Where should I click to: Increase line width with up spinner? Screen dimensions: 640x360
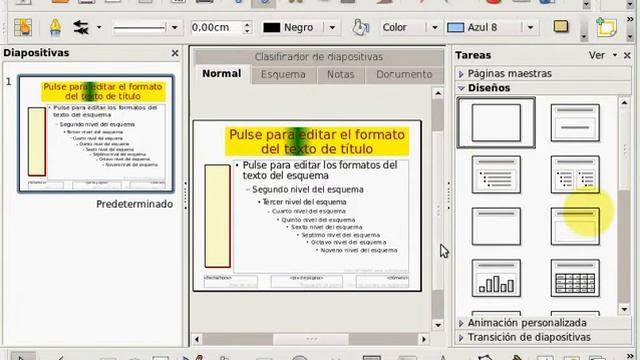247,24
